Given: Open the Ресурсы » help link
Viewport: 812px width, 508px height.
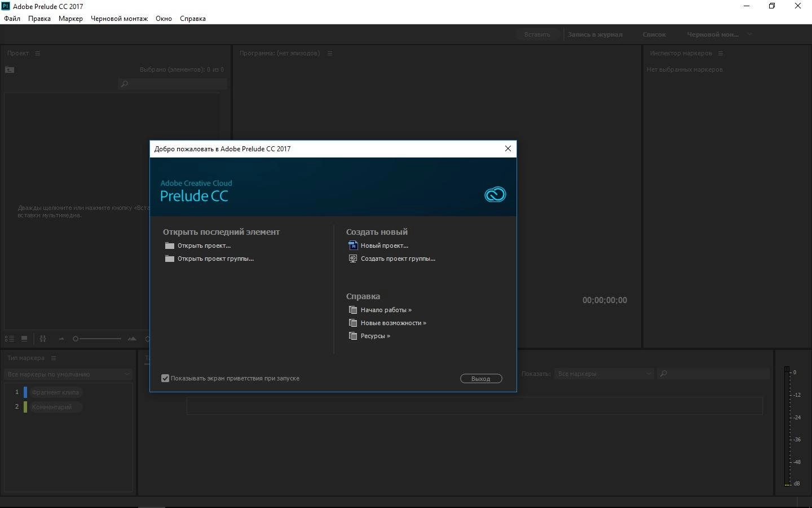Looking at the screenshot, I should click(376, 336).
